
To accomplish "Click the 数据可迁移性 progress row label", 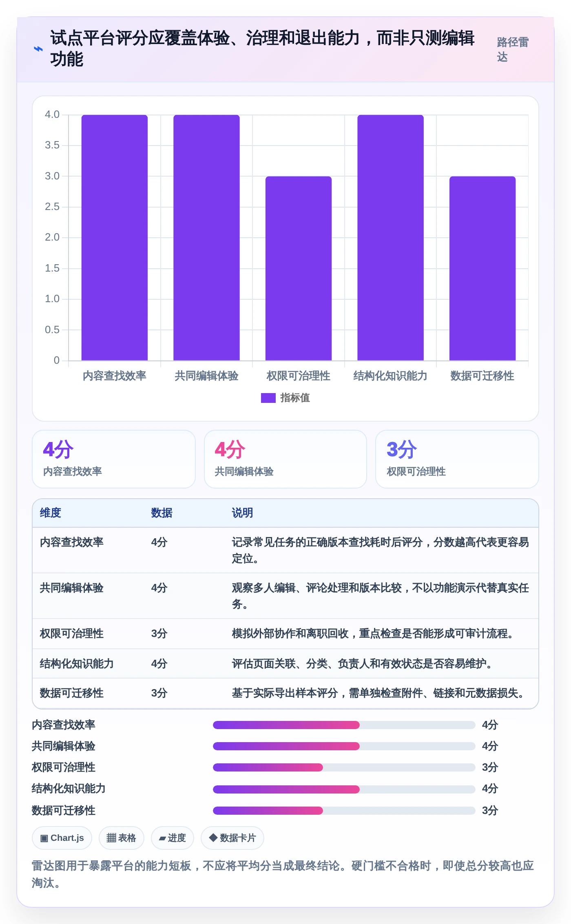I will tap(64, 811).
